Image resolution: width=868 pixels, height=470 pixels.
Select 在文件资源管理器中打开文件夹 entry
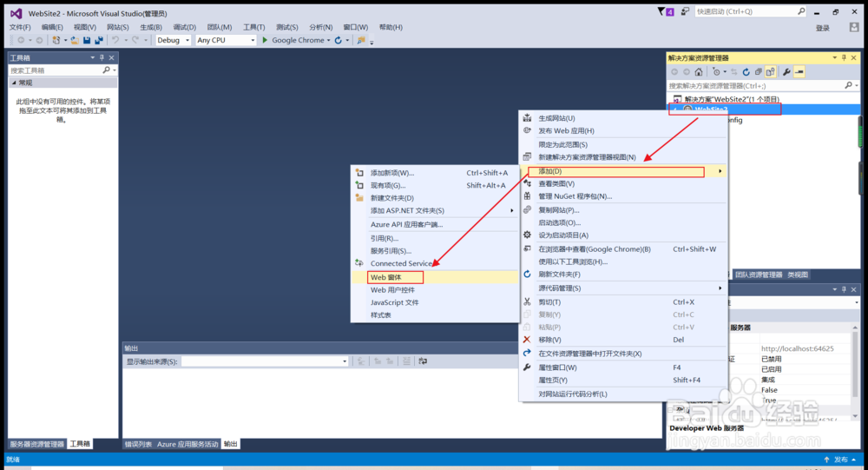pyautogui.click(x=623, y=354)
